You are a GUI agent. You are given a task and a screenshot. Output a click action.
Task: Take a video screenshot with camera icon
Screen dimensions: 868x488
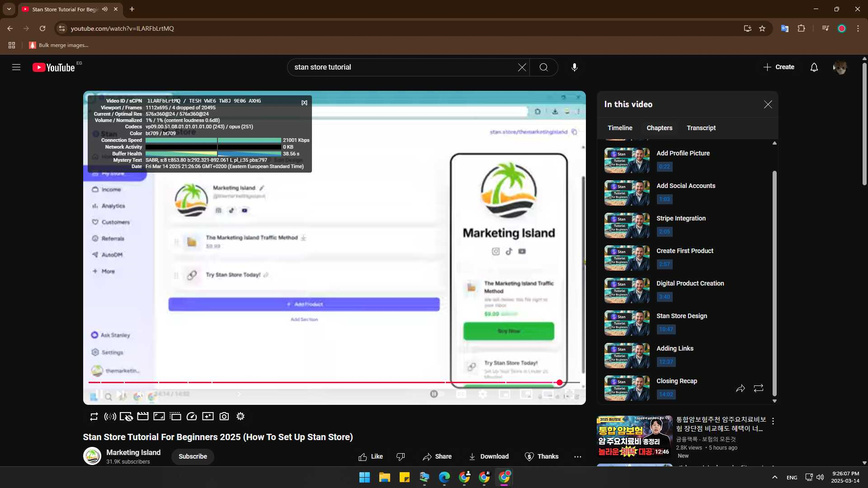click(x=224, y=417)
